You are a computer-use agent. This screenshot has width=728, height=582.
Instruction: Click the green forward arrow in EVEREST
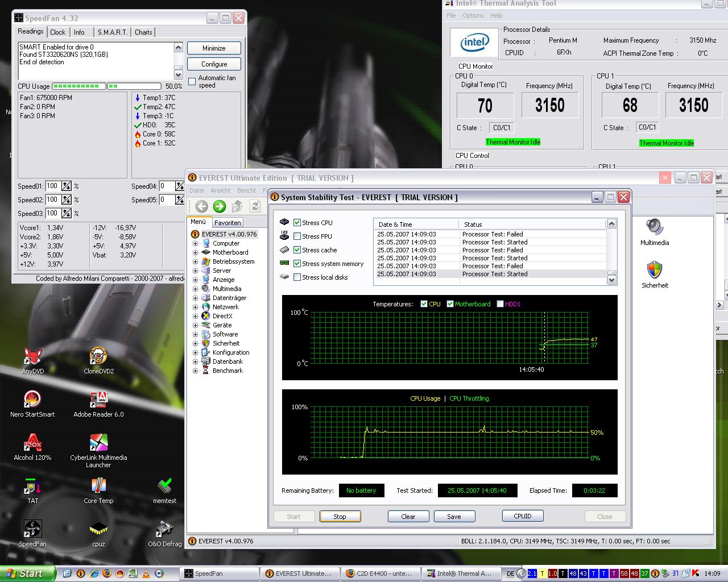pyautogui.click(x=220, y=206)
